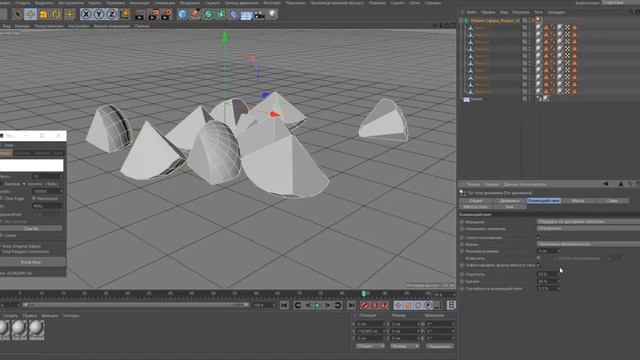Screen dimensions: 640x360
Task: Toggle the Z axis lock button
Action: (x=111, y=15)
